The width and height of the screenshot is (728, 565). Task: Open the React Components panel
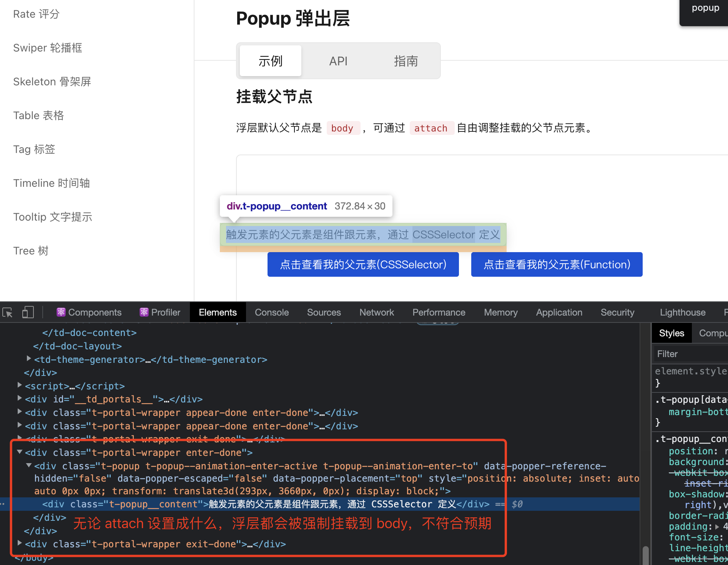point(89,312)
